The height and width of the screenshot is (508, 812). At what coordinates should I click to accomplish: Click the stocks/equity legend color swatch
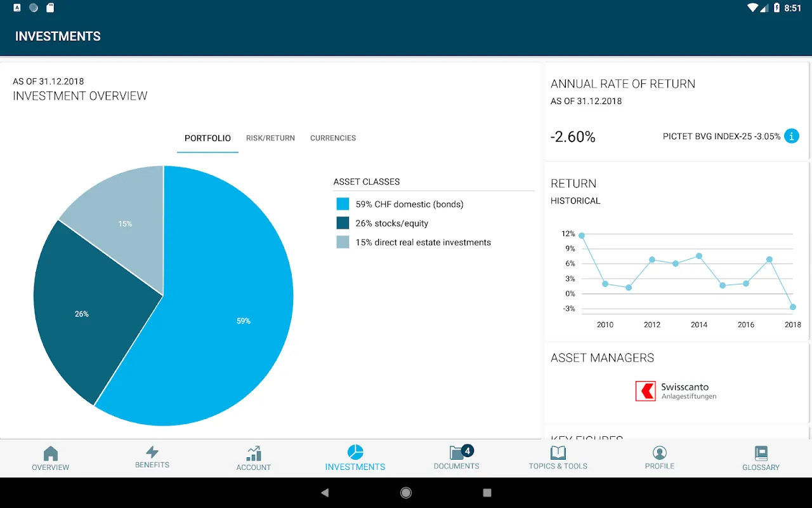pyautogui.click(x=343, y=223)
